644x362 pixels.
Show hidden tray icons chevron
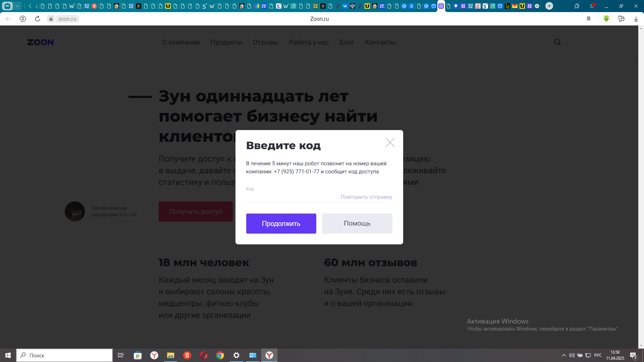click(564, 355)
